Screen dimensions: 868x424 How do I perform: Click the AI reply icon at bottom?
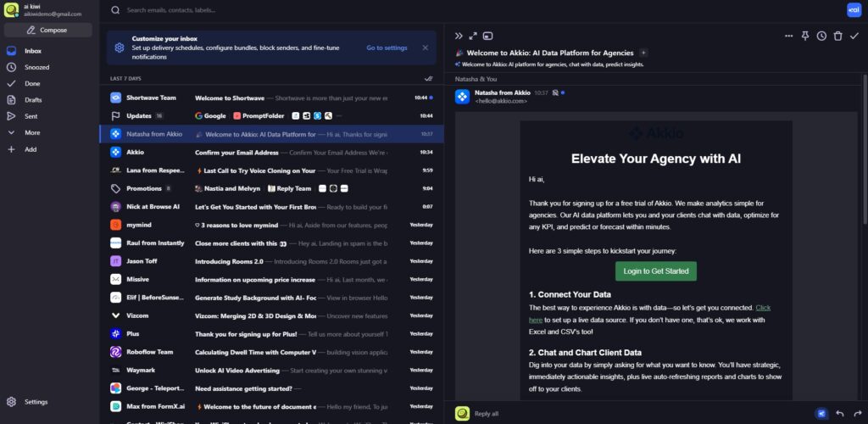(821, 414)
